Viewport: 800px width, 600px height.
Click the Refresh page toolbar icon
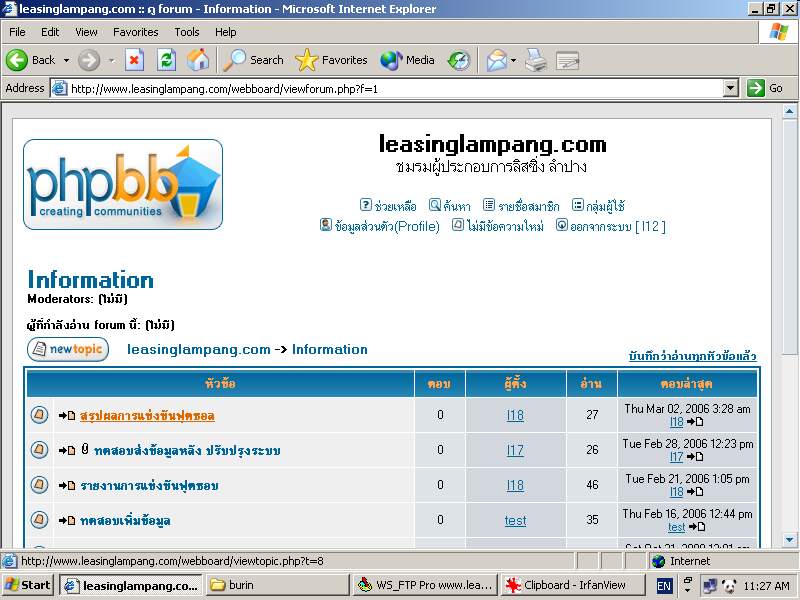166,60
